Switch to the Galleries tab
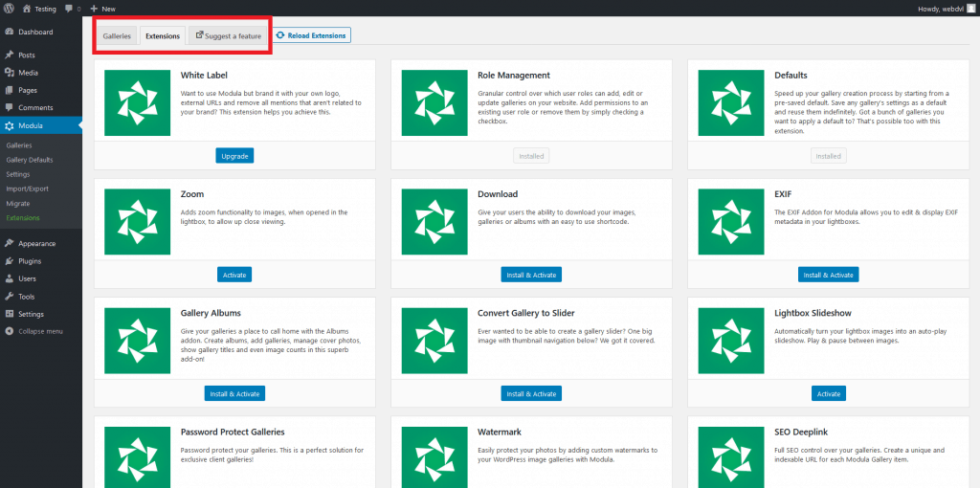The width and height of the screenshot is (980, 488). click(x=117, y=35)
